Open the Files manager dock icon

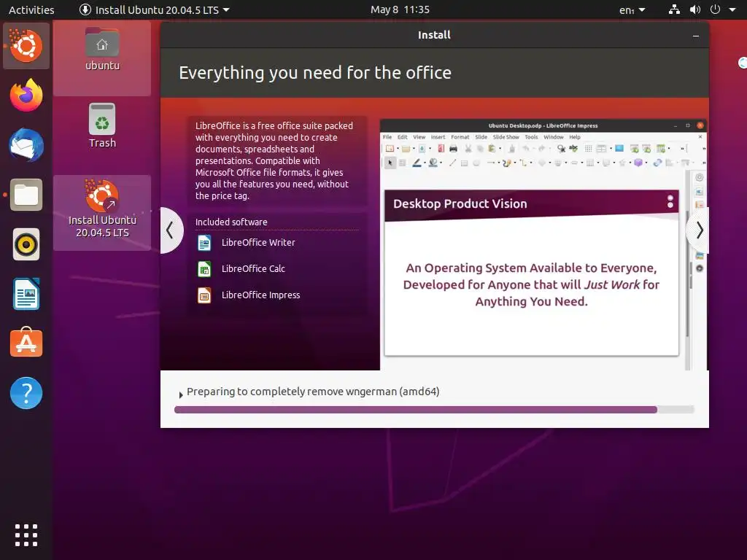tap(26, 195)
